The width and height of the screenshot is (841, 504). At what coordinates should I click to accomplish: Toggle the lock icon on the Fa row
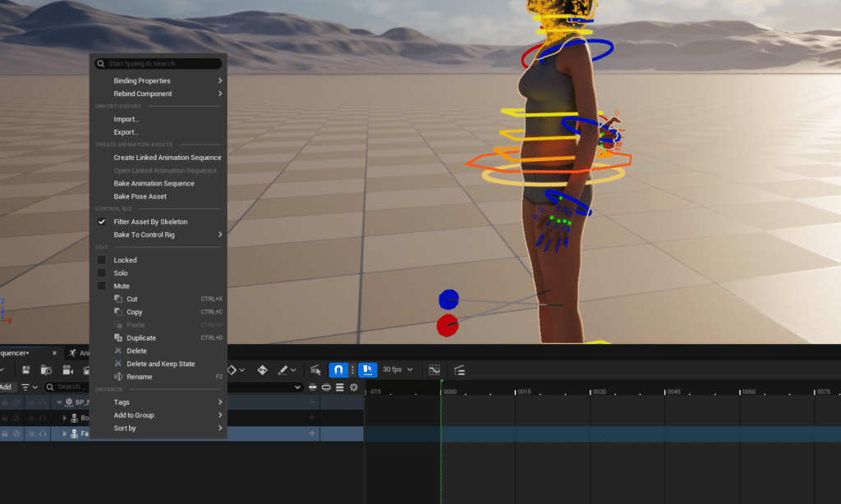pos(5,433)
